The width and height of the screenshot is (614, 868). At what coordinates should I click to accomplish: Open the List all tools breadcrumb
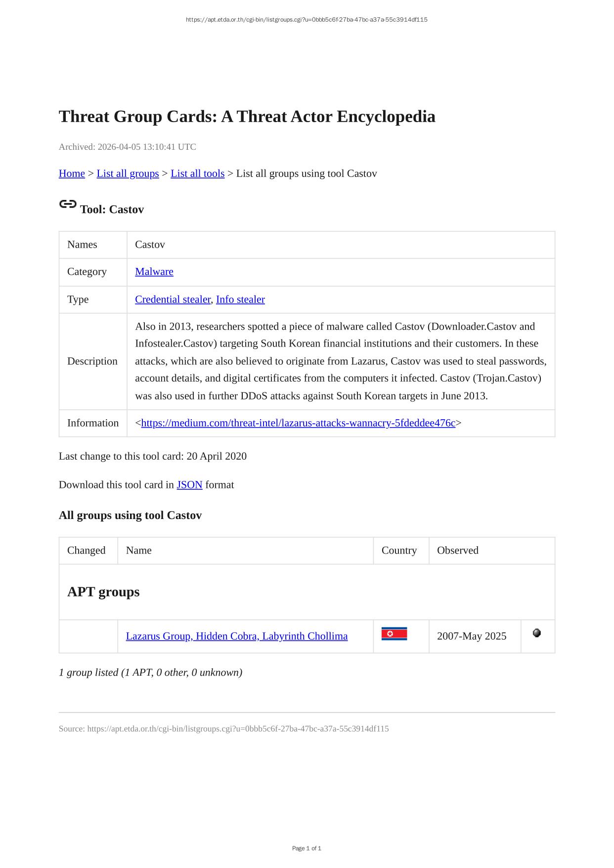[197, 174]
